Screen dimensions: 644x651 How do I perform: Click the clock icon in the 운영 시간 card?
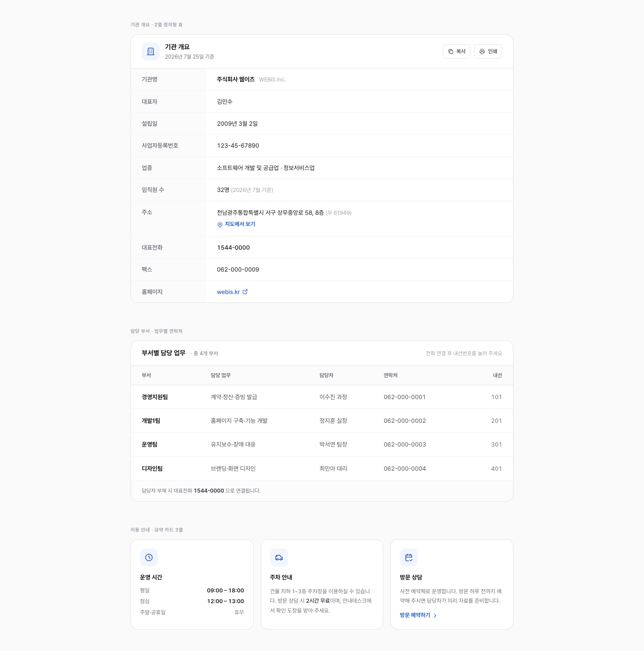tap(149, 557)
